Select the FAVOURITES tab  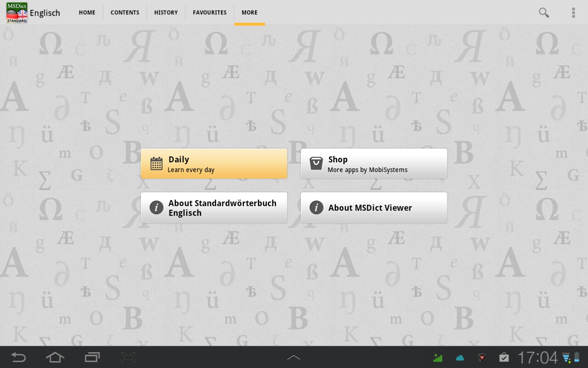point(209,12)
